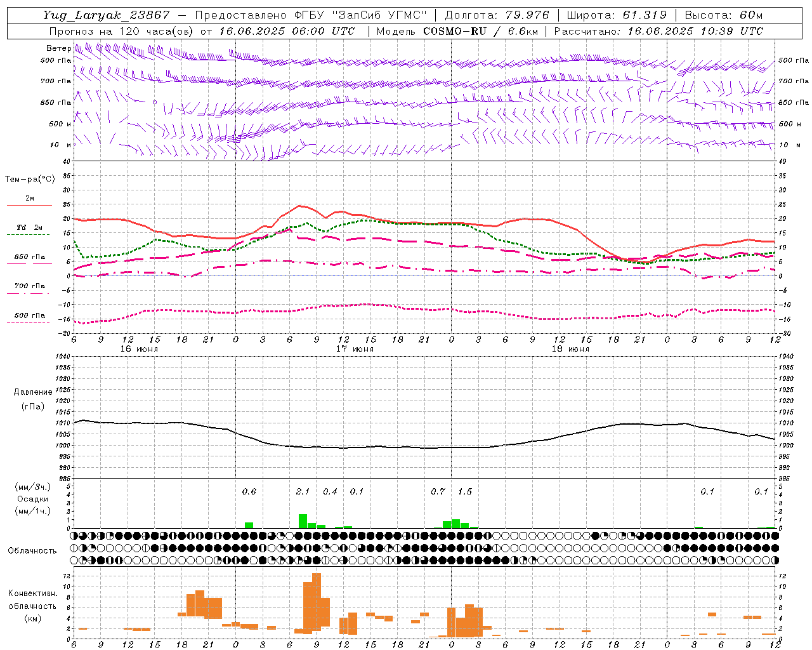Viewport: 812px width, 650px height.
Task: Click the computed time 16.06.2025 10:39 UTC
Action: click(x=695, y=31)
